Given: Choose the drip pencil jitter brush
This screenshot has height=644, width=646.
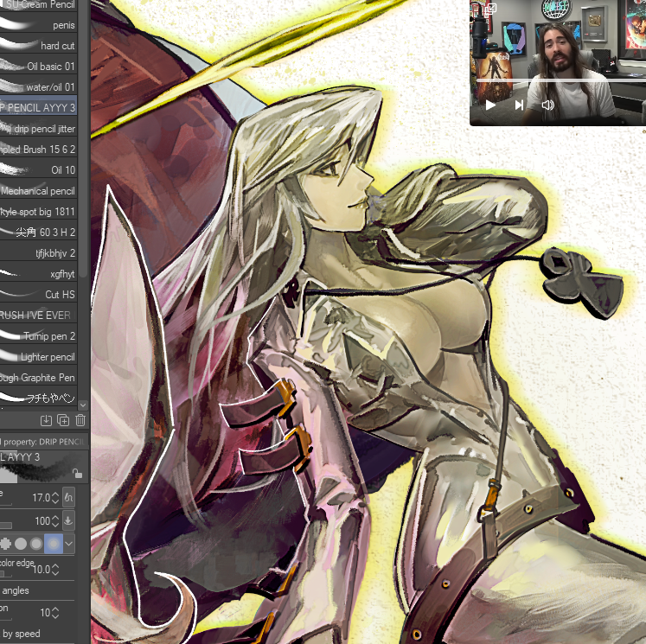Looking at the screenshot, I should click(38, 129).
